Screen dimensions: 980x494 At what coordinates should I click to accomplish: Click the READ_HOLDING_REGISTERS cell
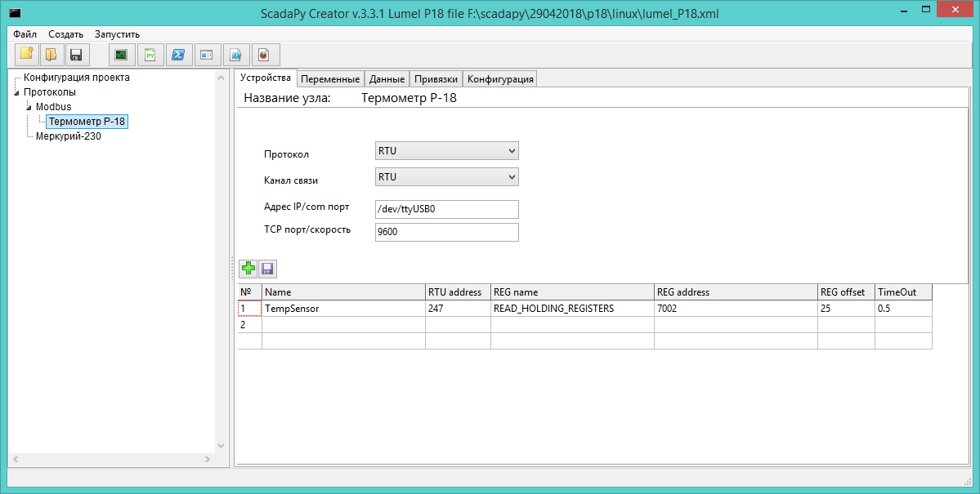[572, 309]
